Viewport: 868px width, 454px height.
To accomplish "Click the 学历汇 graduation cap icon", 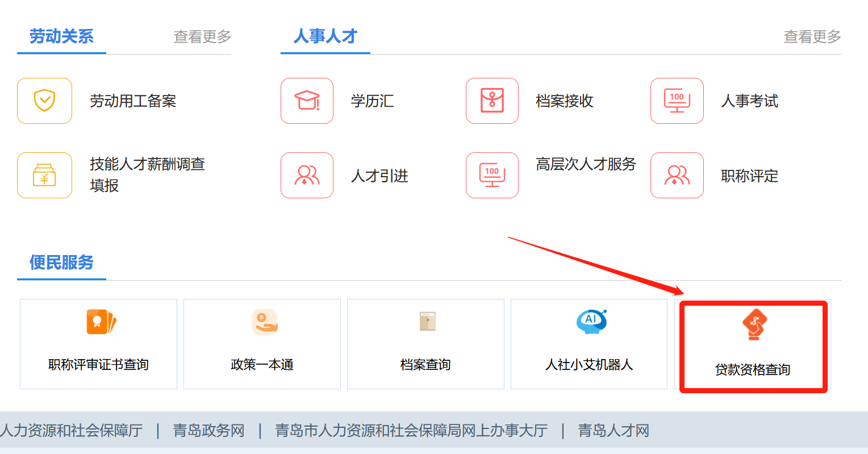I will click(307, 101).
